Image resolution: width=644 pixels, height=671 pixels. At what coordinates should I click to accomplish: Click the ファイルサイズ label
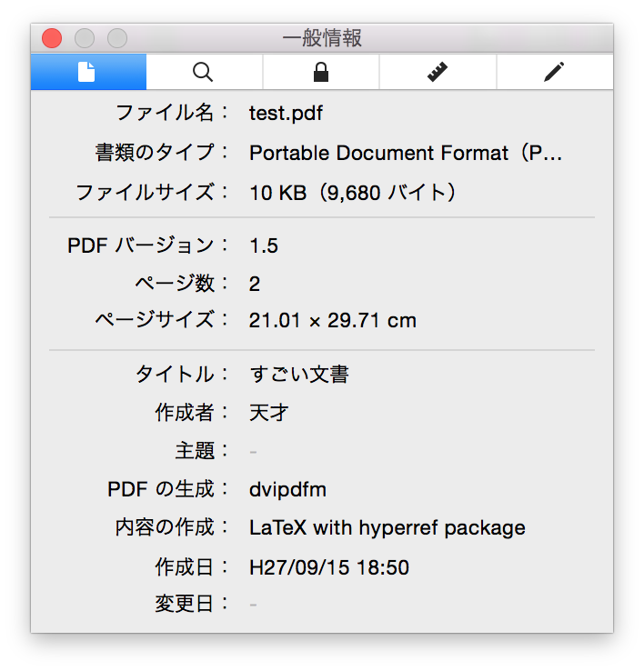152,192
